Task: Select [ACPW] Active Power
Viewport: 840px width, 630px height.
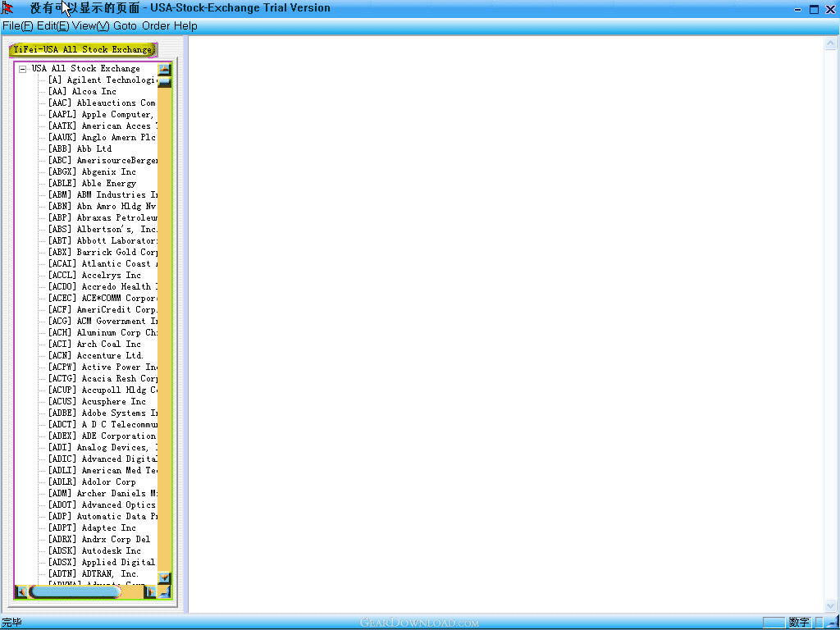Action: [x=103, y=367]
